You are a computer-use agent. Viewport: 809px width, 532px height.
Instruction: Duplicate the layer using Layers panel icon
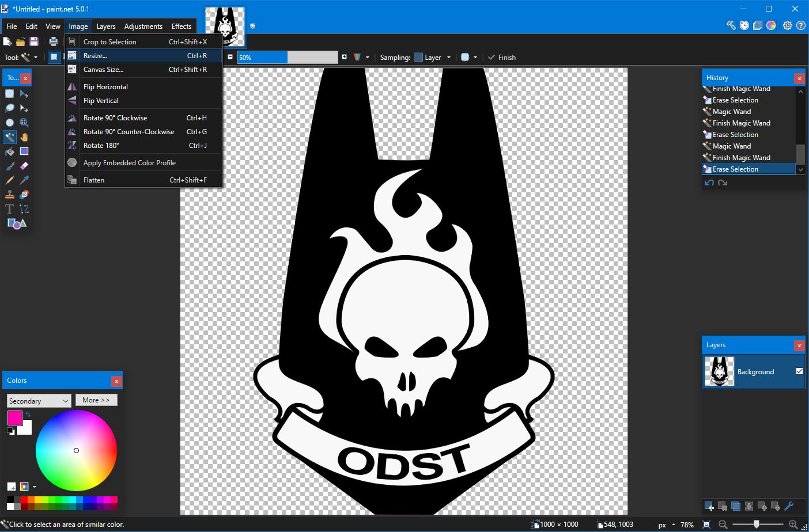[x=736, y=507]
